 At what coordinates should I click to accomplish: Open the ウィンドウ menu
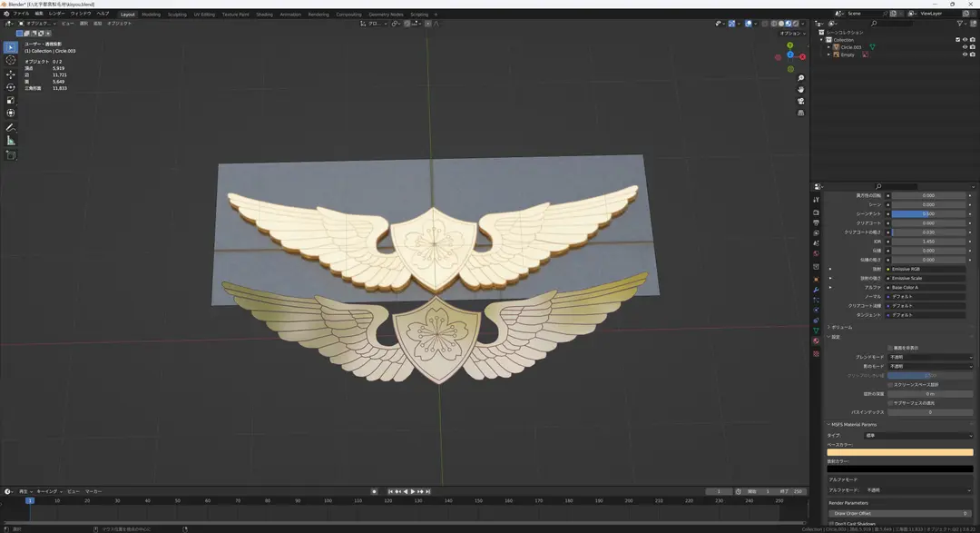click(x=80, y=13)
